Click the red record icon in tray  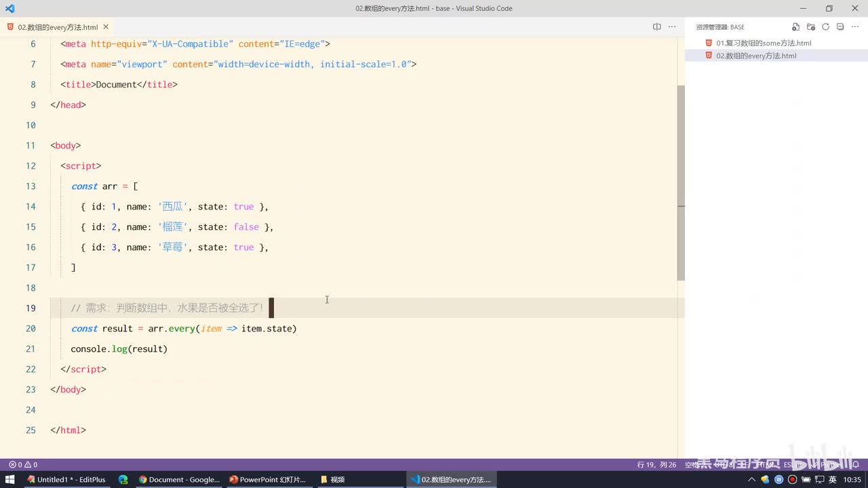[792, 479]
